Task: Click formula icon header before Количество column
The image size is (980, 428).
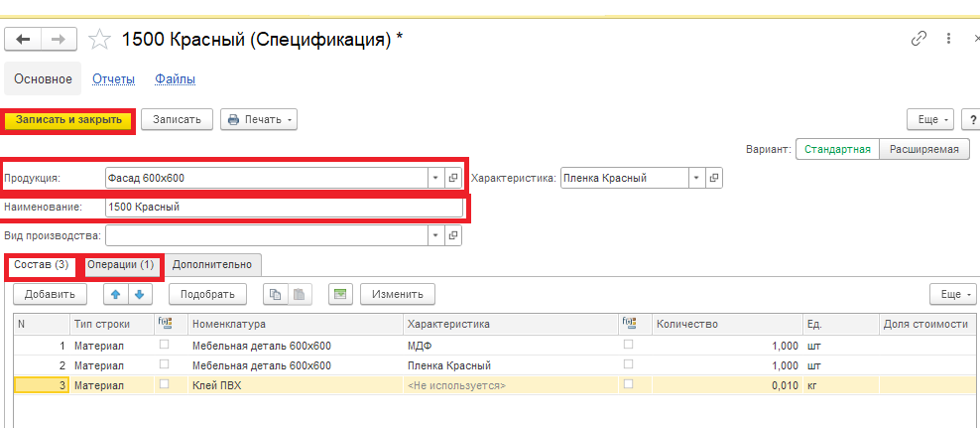Action: 629,323
